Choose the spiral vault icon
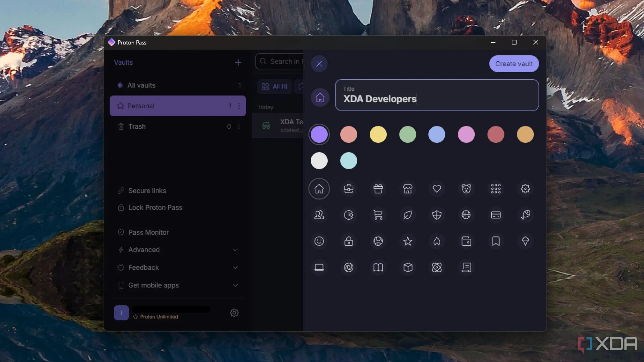The width and height of the screenshot is (644, 362). [x=349, y=267]
